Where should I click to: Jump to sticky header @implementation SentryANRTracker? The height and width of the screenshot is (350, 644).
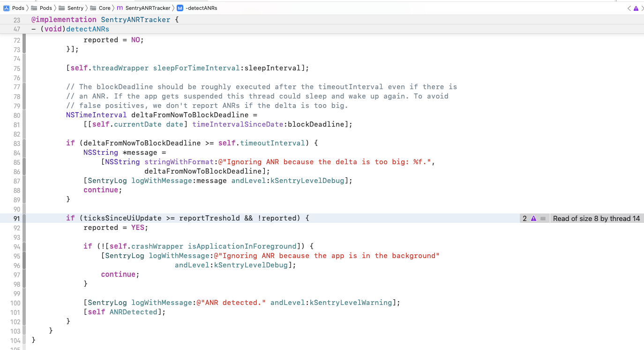(x=105, y=20)
